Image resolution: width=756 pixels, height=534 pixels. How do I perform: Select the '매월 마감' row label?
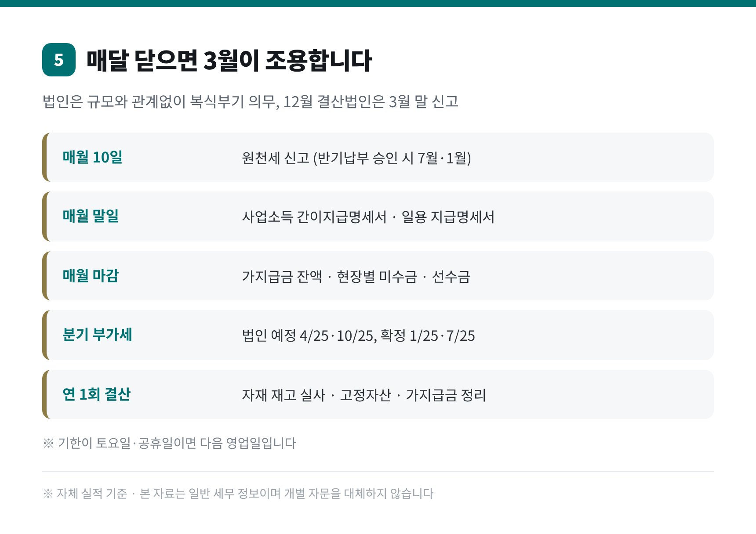[x=91, y=276]
